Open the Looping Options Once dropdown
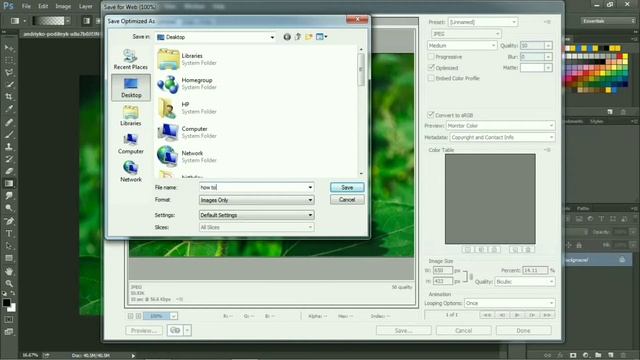640x360 pixels. (509, 303)
